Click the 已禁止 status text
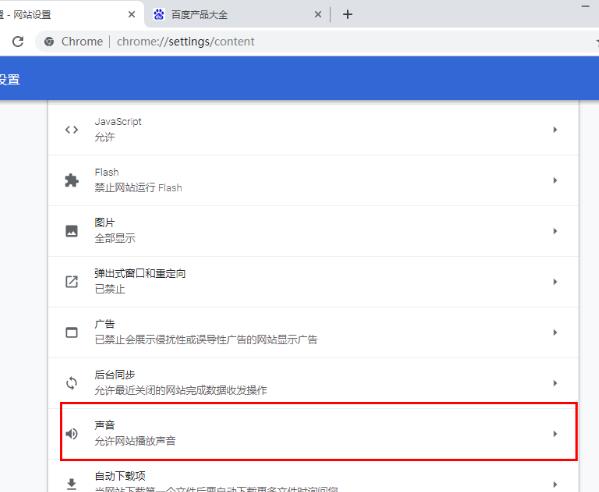Viewport: 599px width, 492px height. 110,289
